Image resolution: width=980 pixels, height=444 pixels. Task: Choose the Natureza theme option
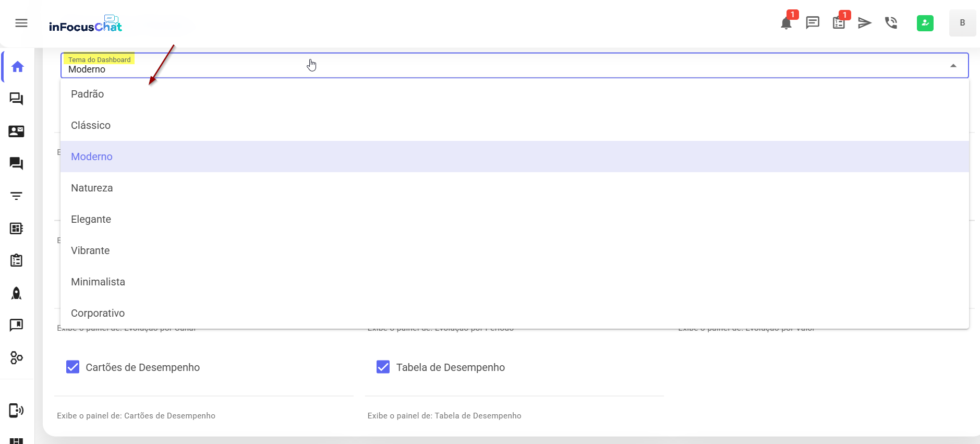92,188
